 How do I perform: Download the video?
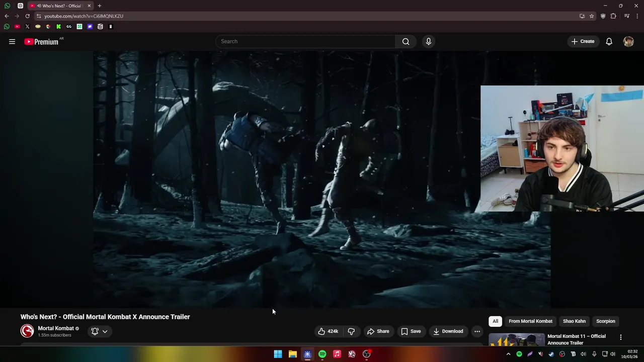point(448,331)
